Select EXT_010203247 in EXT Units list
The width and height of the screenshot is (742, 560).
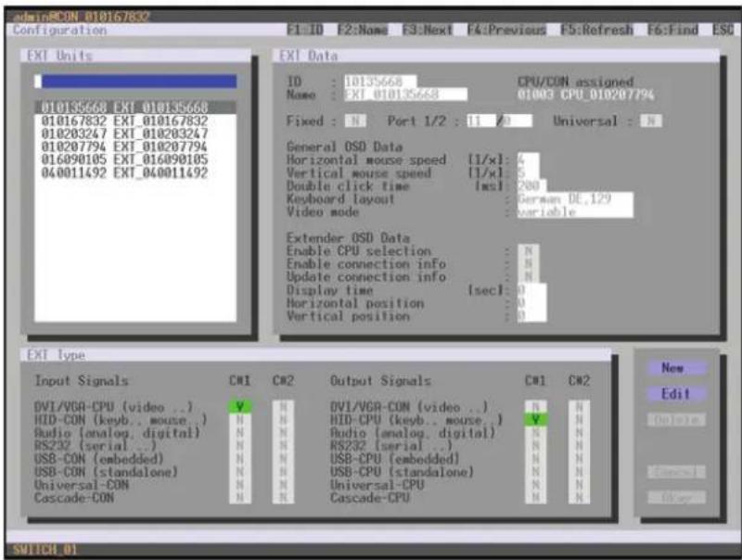click(135, 134)
